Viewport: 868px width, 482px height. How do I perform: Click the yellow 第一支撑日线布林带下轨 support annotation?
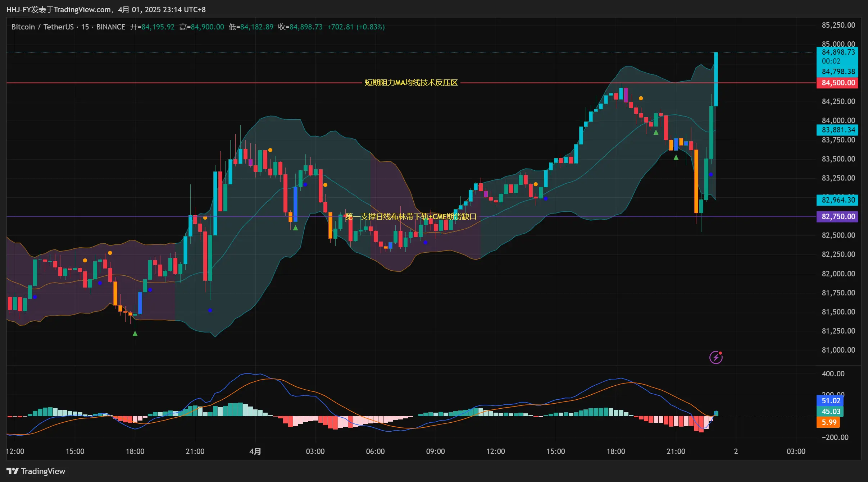(411, 217)
